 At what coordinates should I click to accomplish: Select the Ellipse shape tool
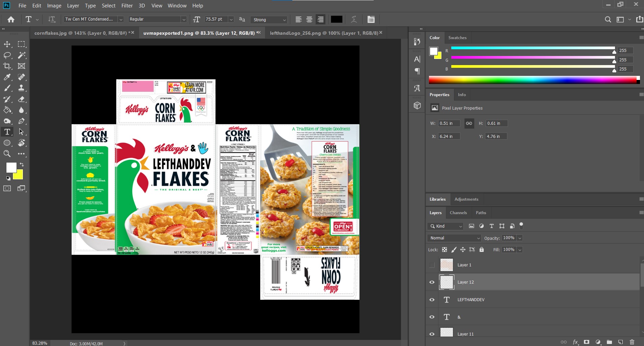coord(7,143)
